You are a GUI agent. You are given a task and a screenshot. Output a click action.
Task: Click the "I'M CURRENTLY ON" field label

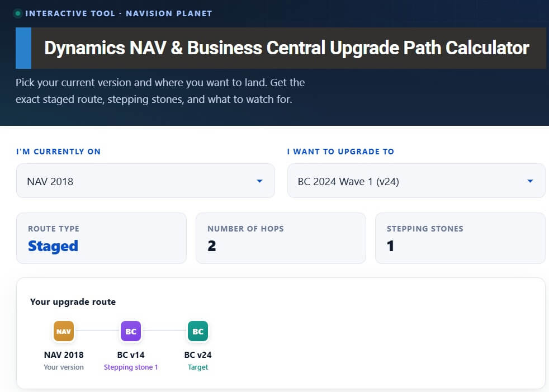click(59, 152)
